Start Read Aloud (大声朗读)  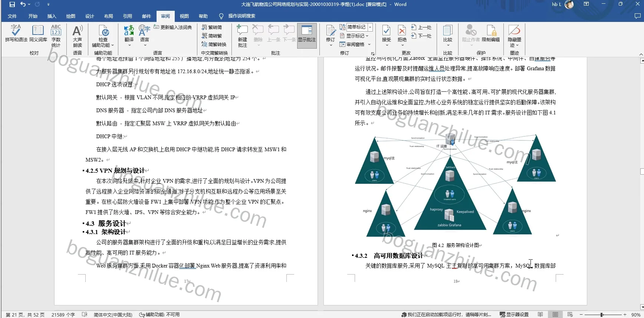click(78, 36)
